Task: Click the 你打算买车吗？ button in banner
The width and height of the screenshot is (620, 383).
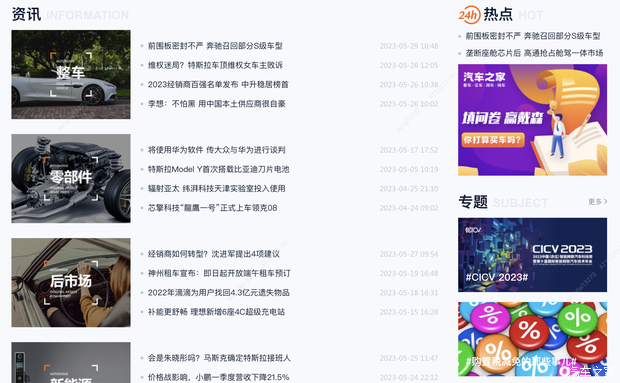Action: 493,140
